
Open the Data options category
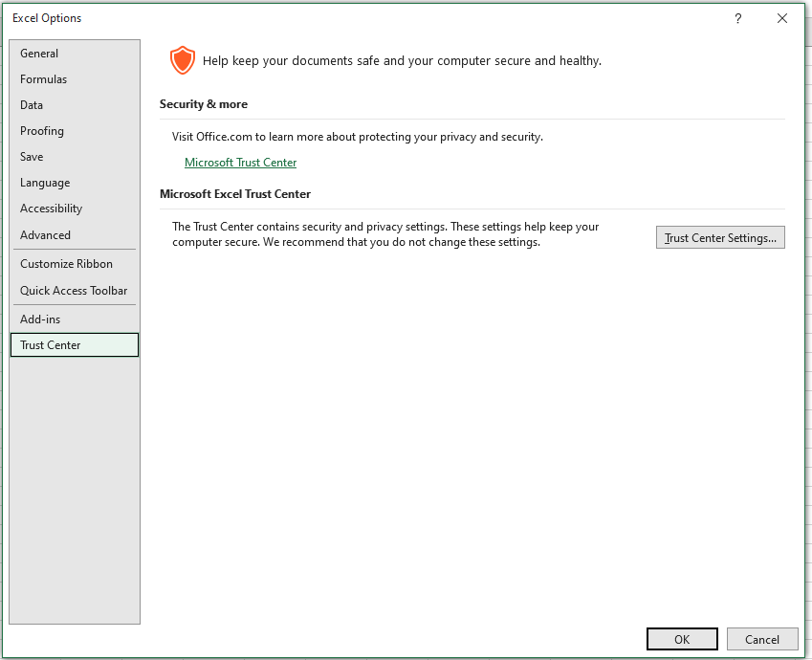pyautogui.click(x=75, y=105)
